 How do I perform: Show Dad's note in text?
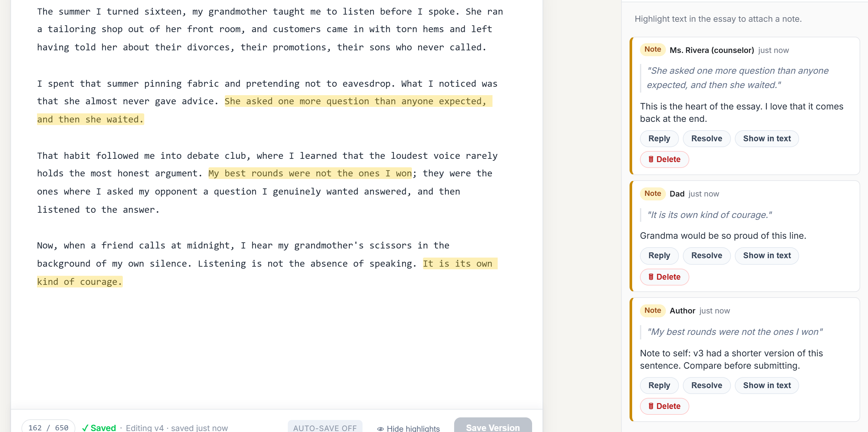point(767,255)
